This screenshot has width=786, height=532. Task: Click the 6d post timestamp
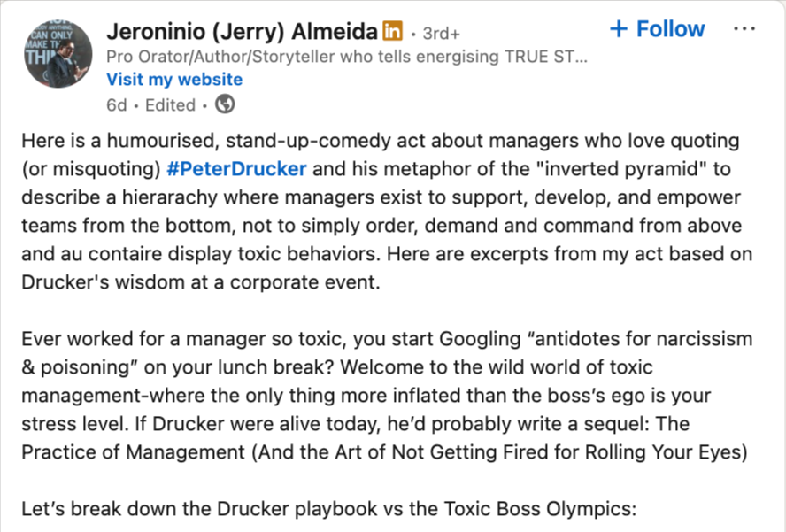pyautogui.click(x=116, y=105)
